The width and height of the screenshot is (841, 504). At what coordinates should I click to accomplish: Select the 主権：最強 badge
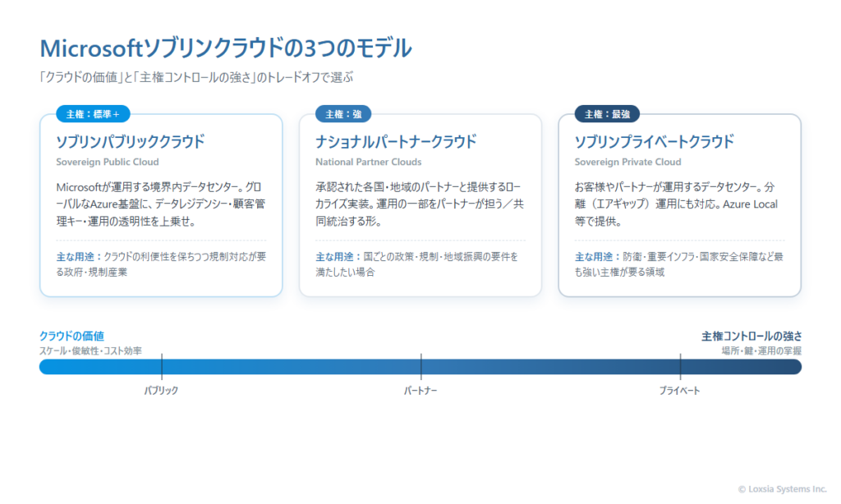[x=607, y=114]
